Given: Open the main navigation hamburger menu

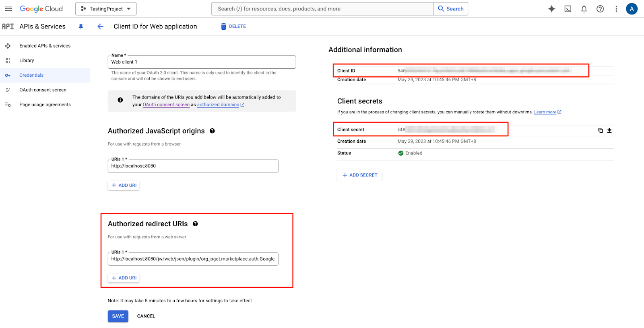Looking at the screenshot, I should tap(8, 9).
